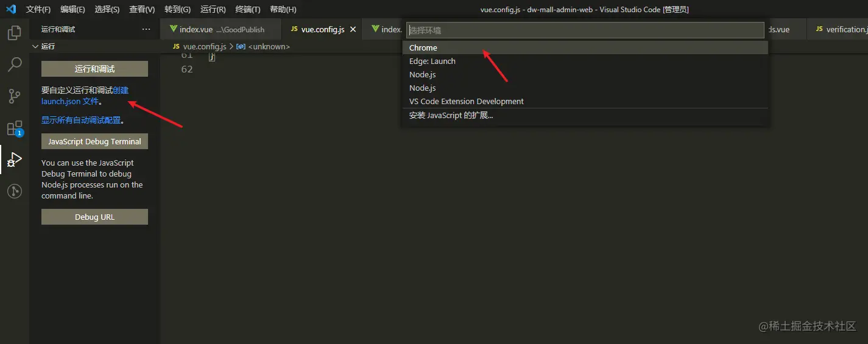Open the 转到(G) menu
Viewport: 868px width, 344px height.
point(177,10)
